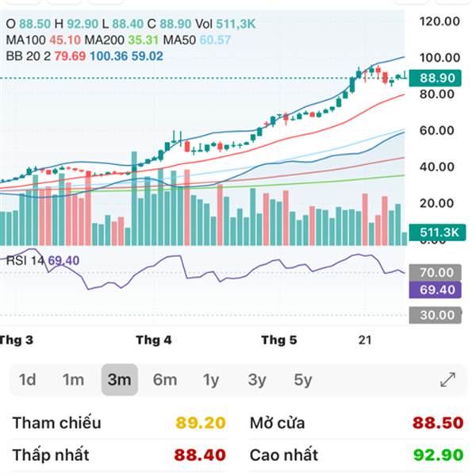Screen dimensions: 476x476
Task: Click the RSI value label 69.40
Action: [x=437, y=290]
